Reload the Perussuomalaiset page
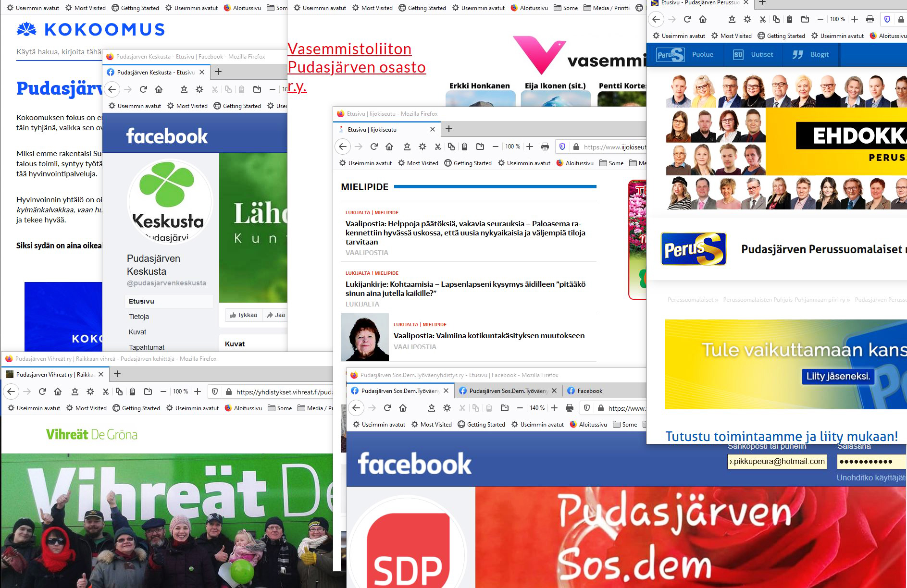The image size is (907, 588). pos(687,19)
